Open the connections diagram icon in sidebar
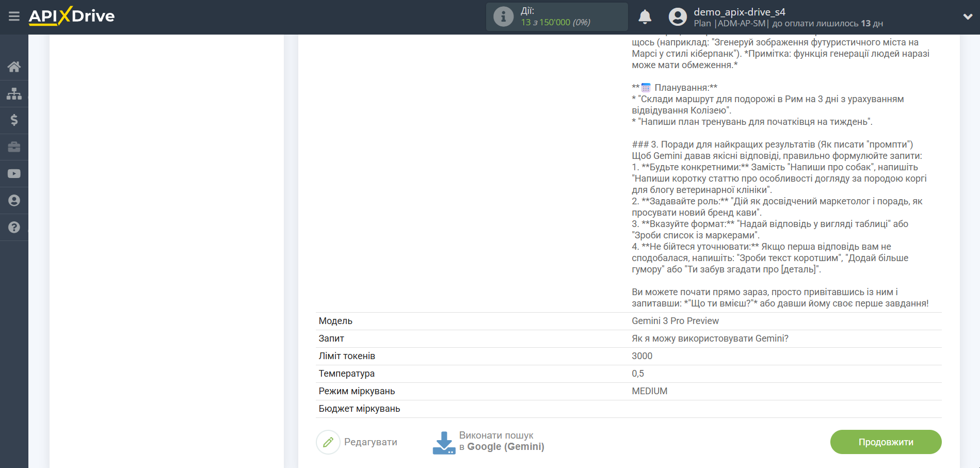 14,93
